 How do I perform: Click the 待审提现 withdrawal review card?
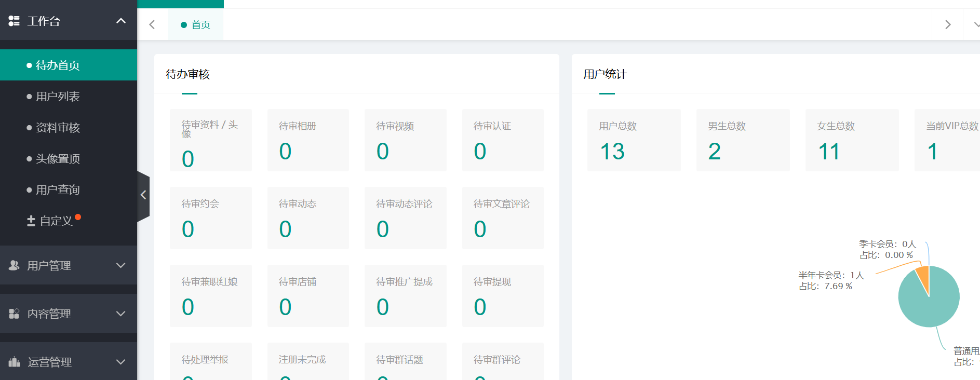(x=502, y=296)
